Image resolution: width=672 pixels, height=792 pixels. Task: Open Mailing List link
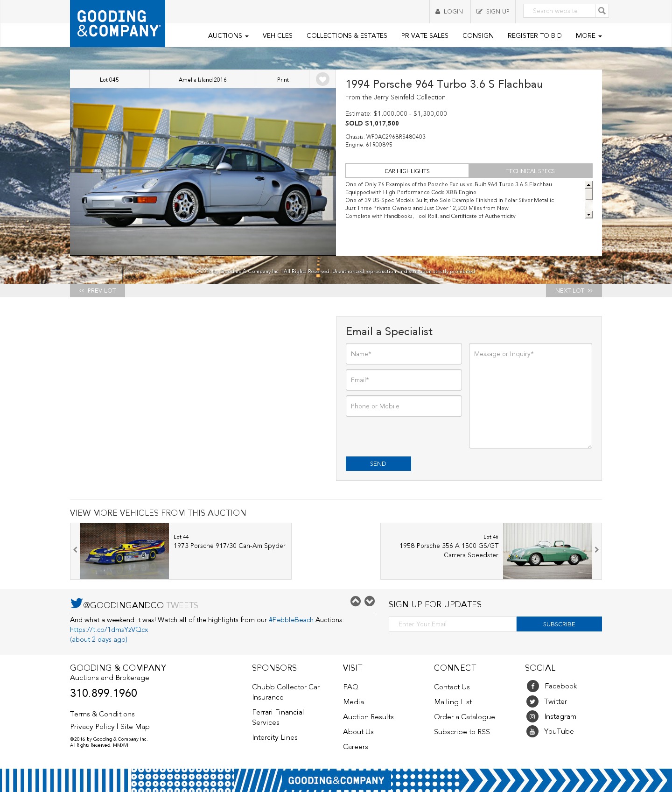[x=453, y=702]
